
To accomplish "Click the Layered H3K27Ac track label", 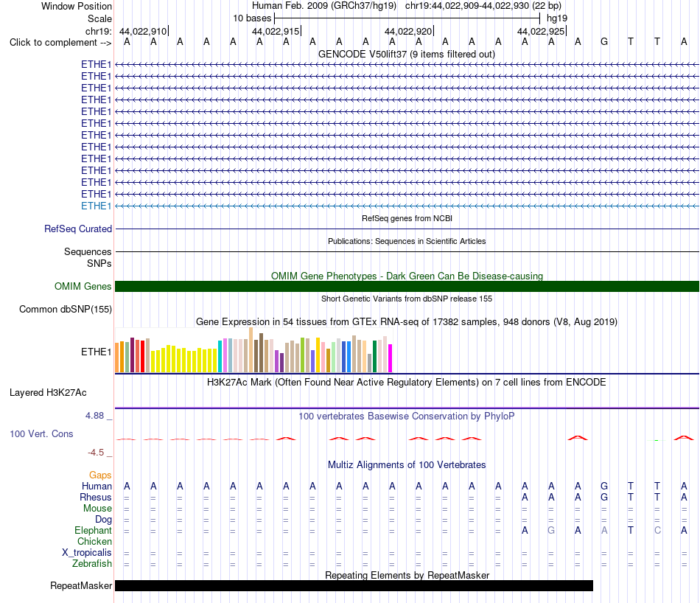I will tap(48, 393).
